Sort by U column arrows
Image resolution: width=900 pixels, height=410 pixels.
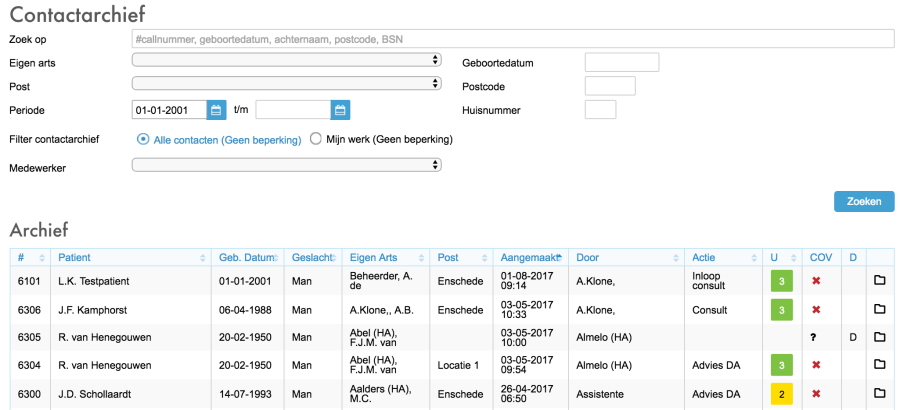click(794, 258)
